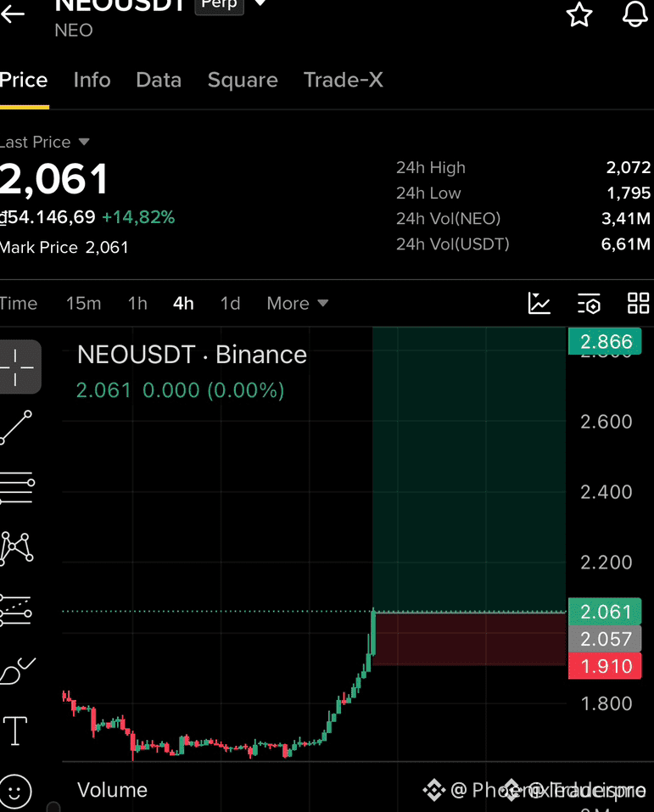Open the four-squares layout grid icon
Image resolution: width=654 pixels, height=812 pixels.
click(x=638, y=304)
